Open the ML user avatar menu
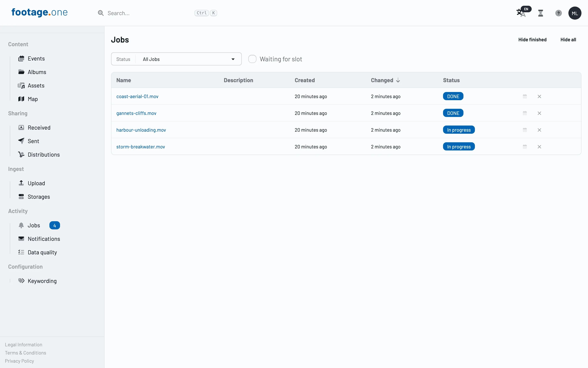 pos(575,13)
